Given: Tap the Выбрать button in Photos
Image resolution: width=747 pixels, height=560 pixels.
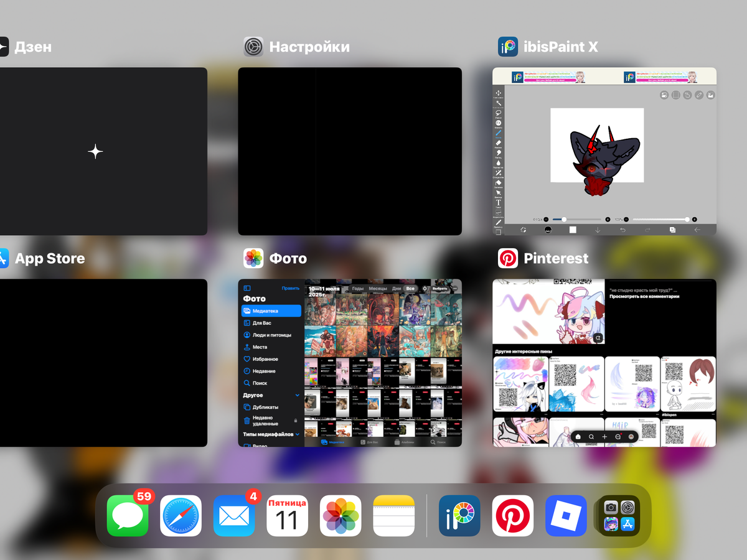Looking at the screenshot, I should coord(439,288).
